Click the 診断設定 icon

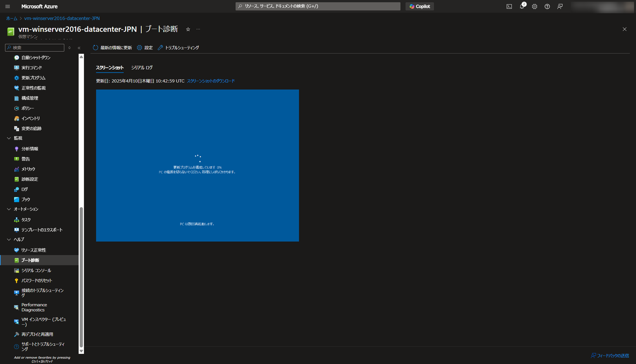point(17,179)
